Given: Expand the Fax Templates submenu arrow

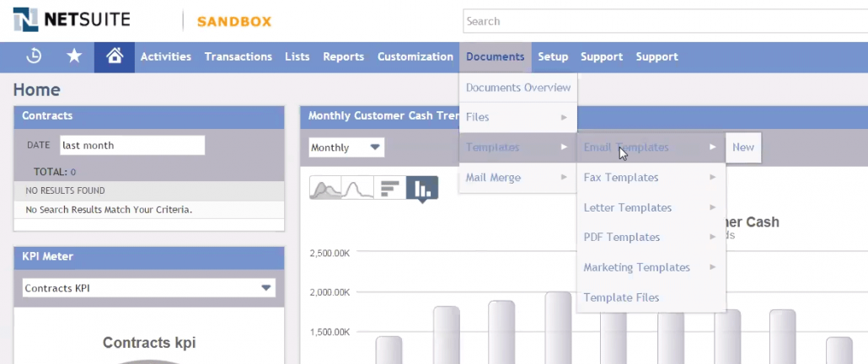Looking at the screenshot, I should pyautogui.click(x=712, y=177).
